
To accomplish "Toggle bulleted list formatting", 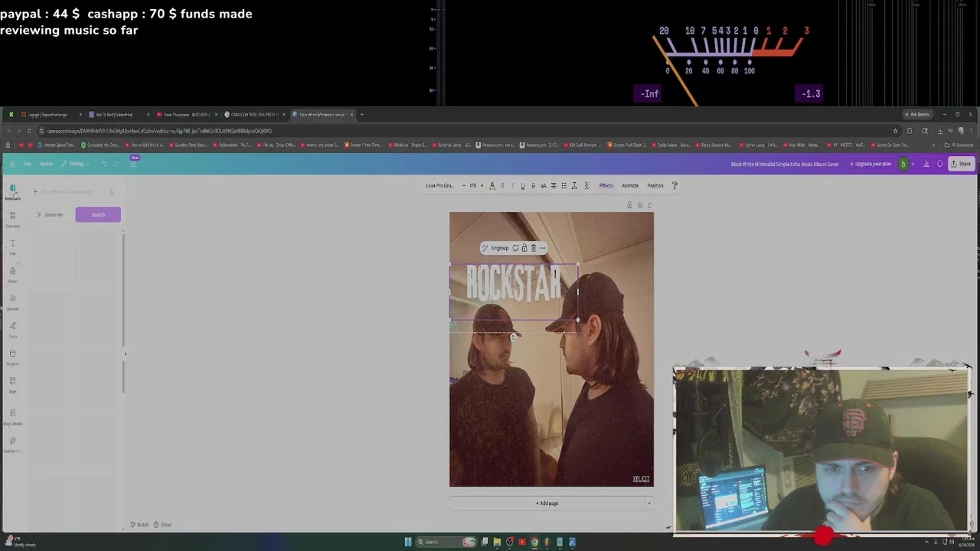I will pos(564,185).
